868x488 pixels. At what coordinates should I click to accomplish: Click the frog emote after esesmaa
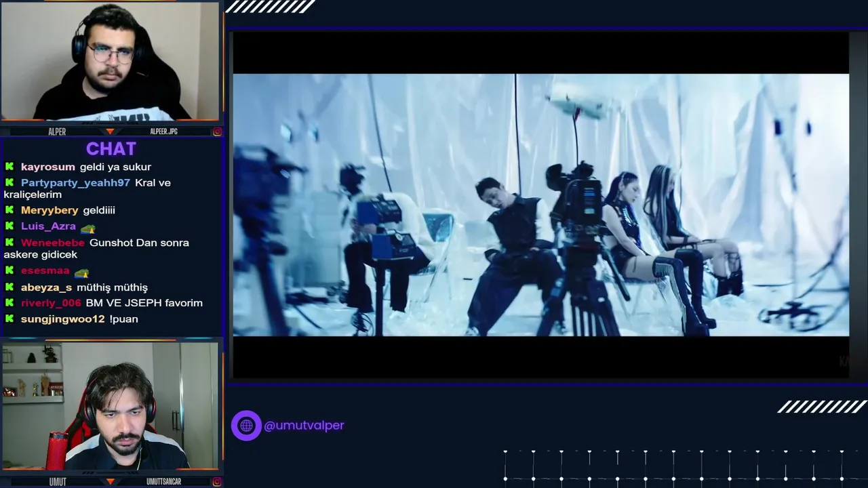pos(81,272)
